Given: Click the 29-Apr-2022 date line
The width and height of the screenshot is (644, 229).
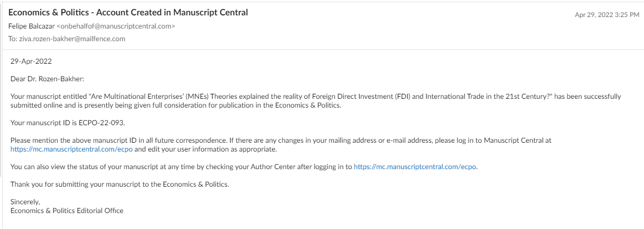Looking at the screenshot, I should pos(31,62).
